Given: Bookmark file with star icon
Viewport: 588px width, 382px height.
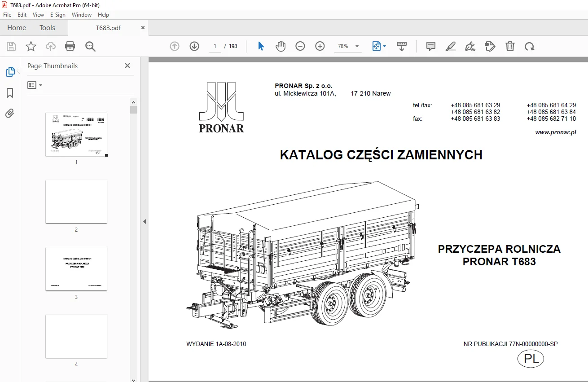Looking at the screenshot, I should (x=31, y=46).
